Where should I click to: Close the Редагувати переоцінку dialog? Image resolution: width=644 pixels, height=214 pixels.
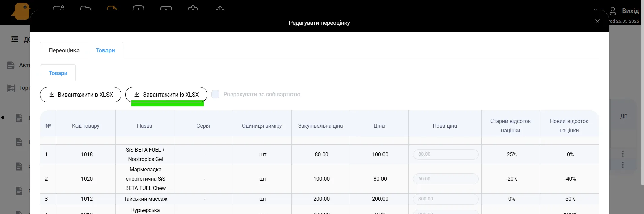click(597, 21)
